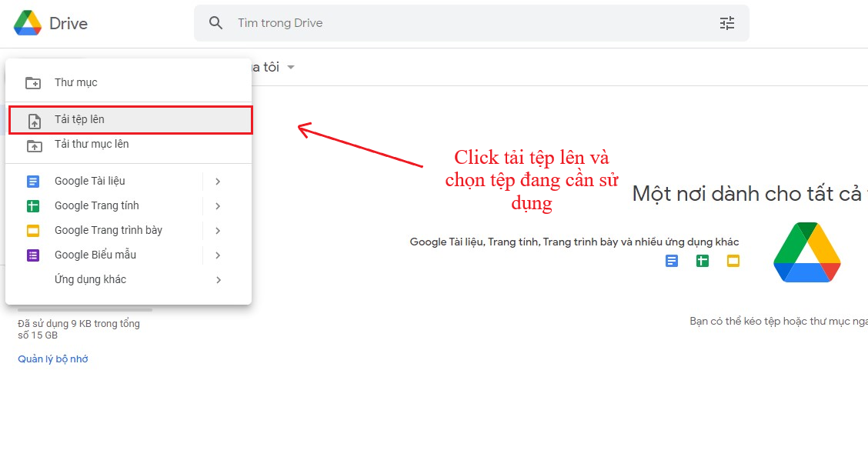868x457 pixels.
Task: Select Google Tài liệu menu entry
Action: tap(129, 181)
